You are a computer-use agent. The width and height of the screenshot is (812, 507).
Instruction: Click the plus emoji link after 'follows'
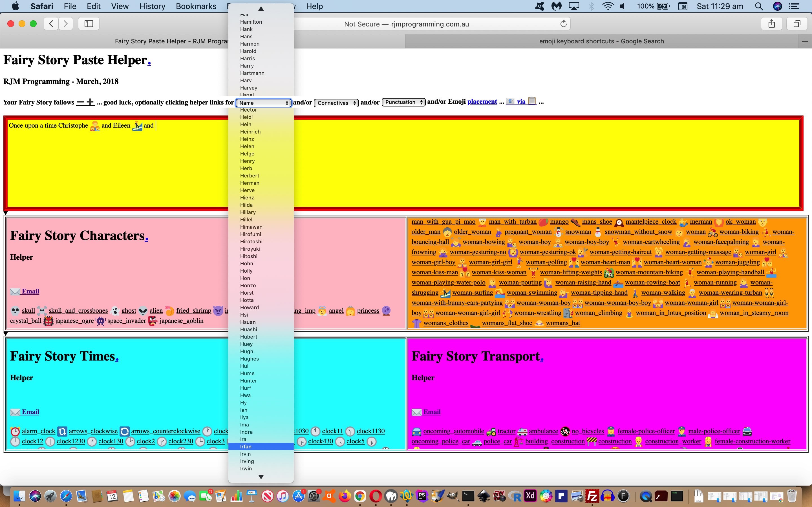[x=90, y=102]
